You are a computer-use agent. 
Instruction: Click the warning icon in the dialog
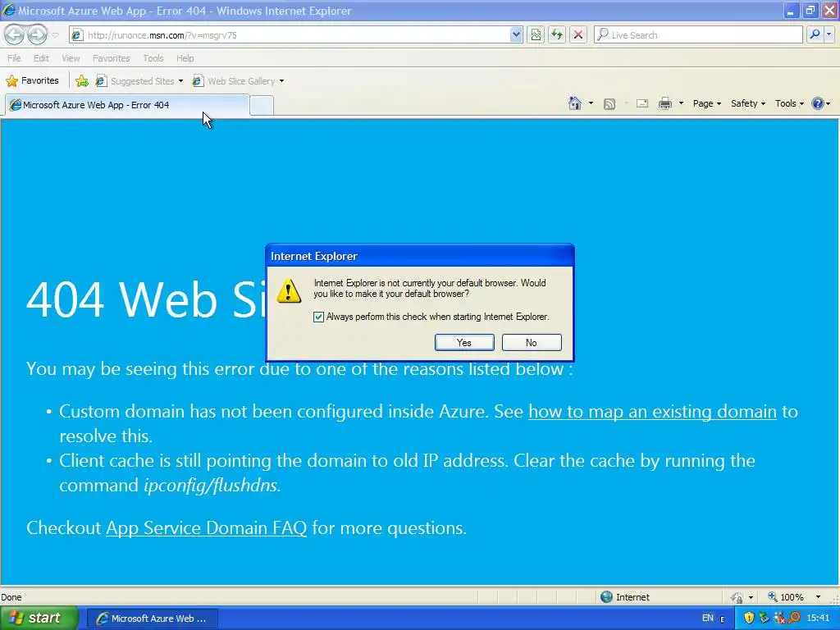(289, 291)
